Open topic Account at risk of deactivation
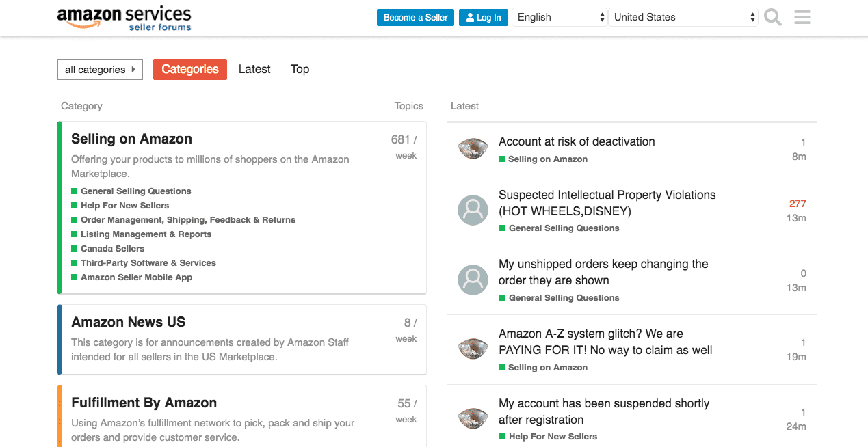 click(x=577, y=141)
